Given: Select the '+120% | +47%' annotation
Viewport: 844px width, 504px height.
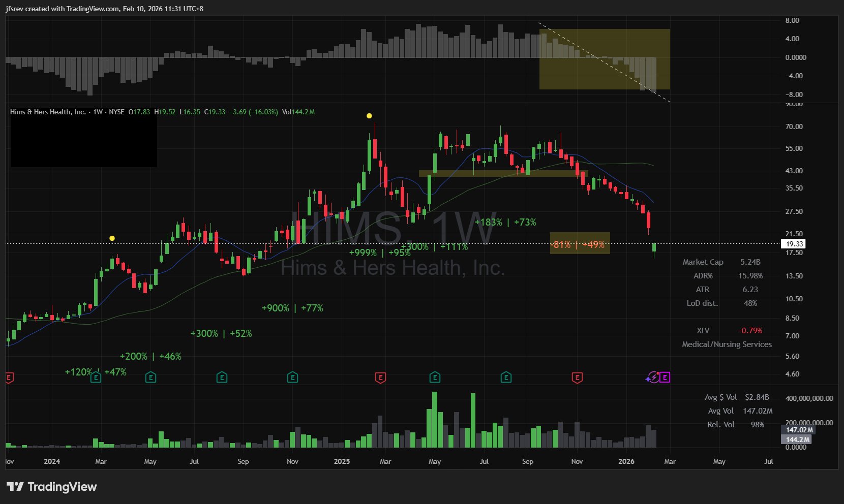Looking at the screenshot, I should (96, 372).
